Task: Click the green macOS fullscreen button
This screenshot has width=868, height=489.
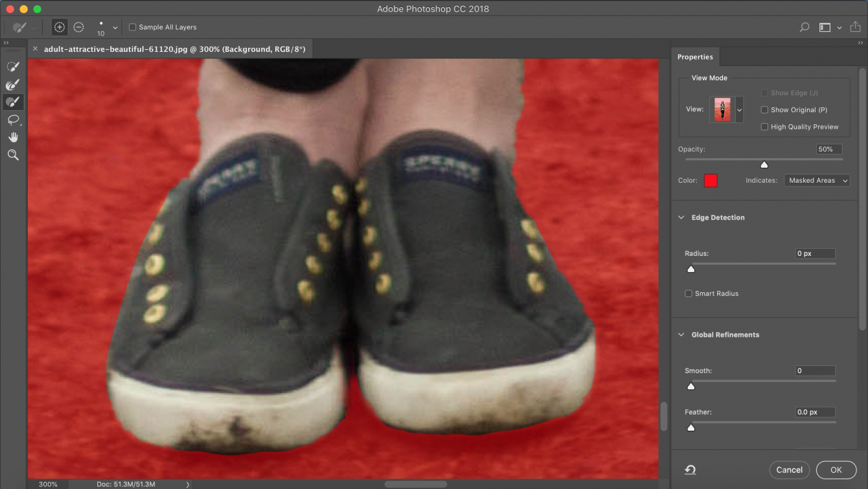Action: point(37,9)
